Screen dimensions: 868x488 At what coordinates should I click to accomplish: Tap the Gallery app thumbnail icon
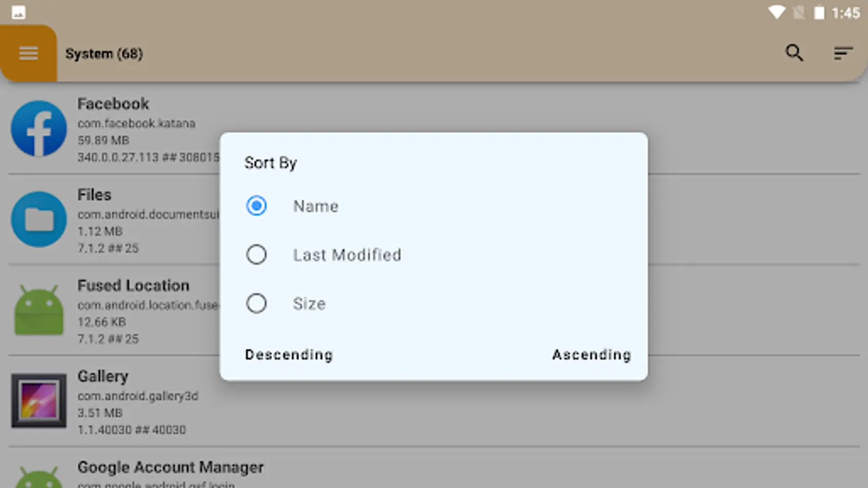(x=39, y=400)
